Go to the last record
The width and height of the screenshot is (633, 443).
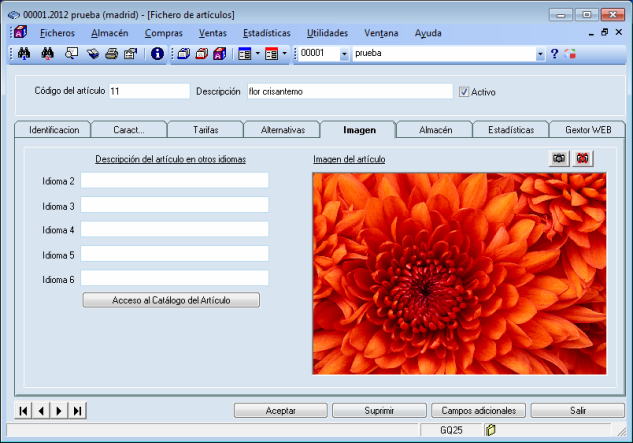pos(77,410)
